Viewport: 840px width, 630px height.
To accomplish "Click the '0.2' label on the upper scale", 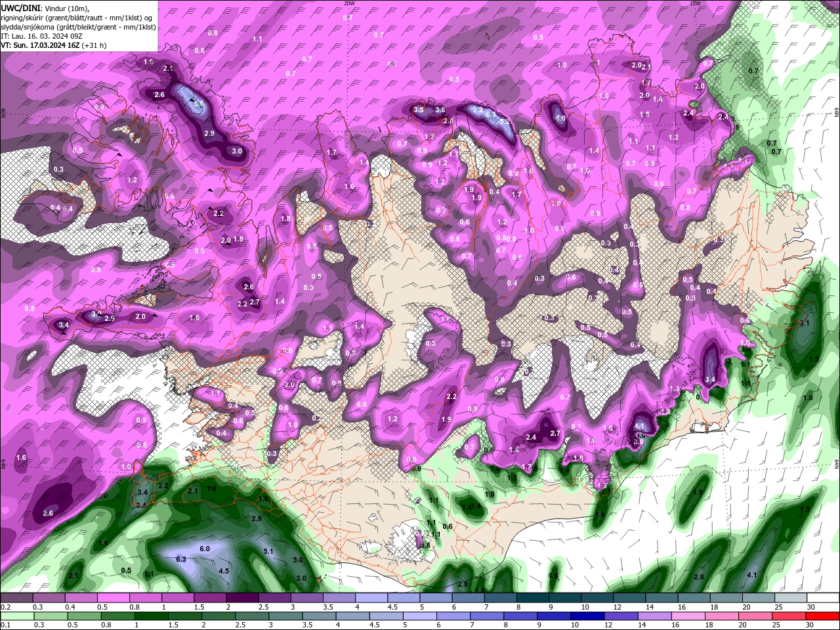I will tap(6, 607).
